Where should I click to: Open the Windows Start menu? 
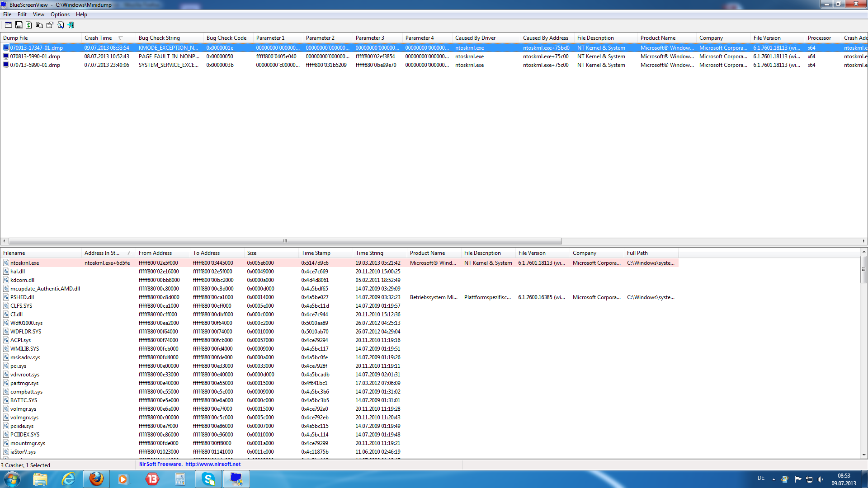click(x=12, y=479)
